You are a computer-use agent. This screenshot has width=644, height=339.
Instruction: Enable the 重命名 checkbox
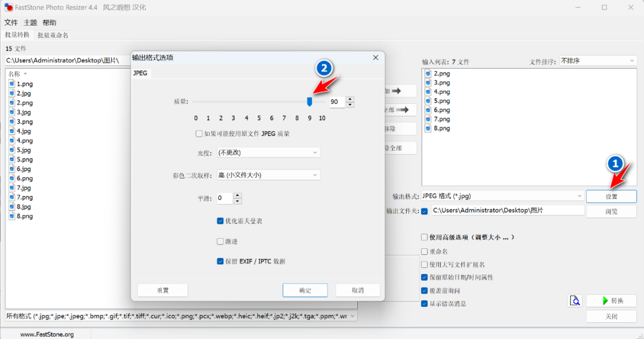(425, 251)
